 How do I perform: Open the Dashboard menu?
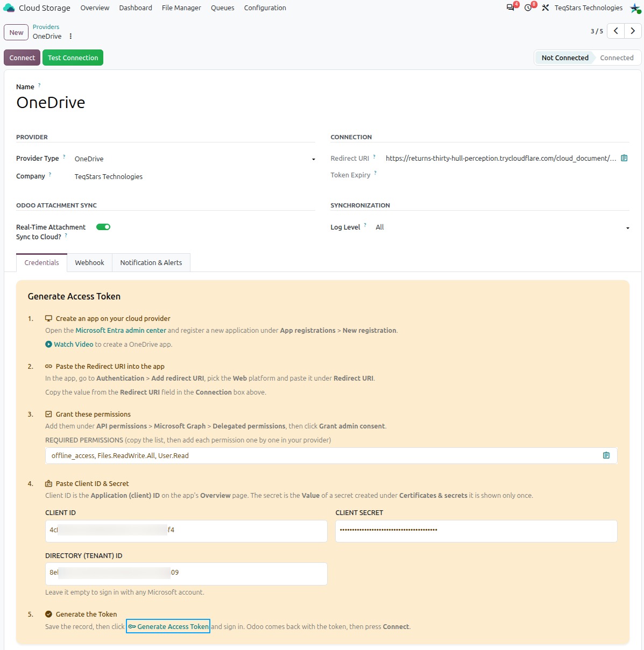coord(136,8)
